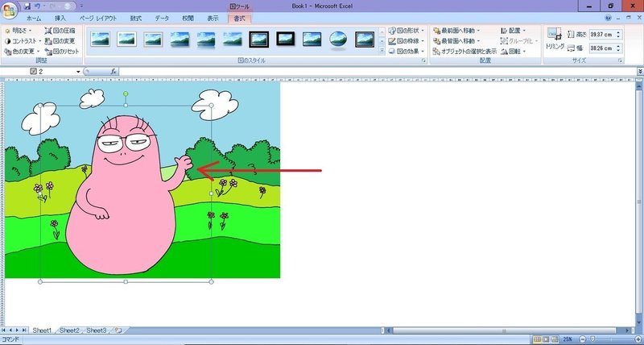The image size is (644, 345).
Task: Open オブジェクトの選択と表示 selection pane
Action: coord(464,52)
